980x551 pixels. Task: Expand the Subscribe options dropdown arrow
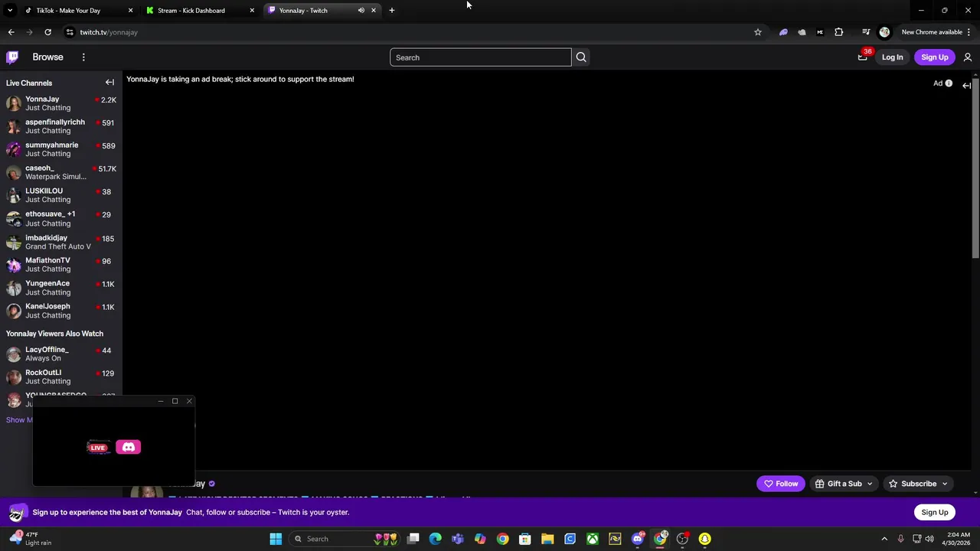(x=945, y=484)
